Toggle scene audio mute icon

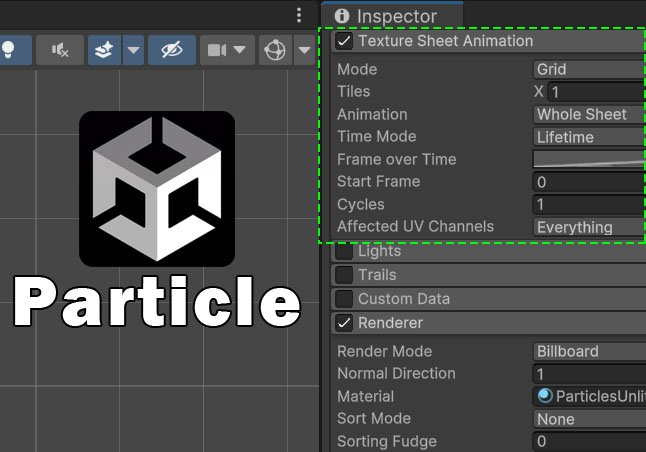[x=60, y=50]
